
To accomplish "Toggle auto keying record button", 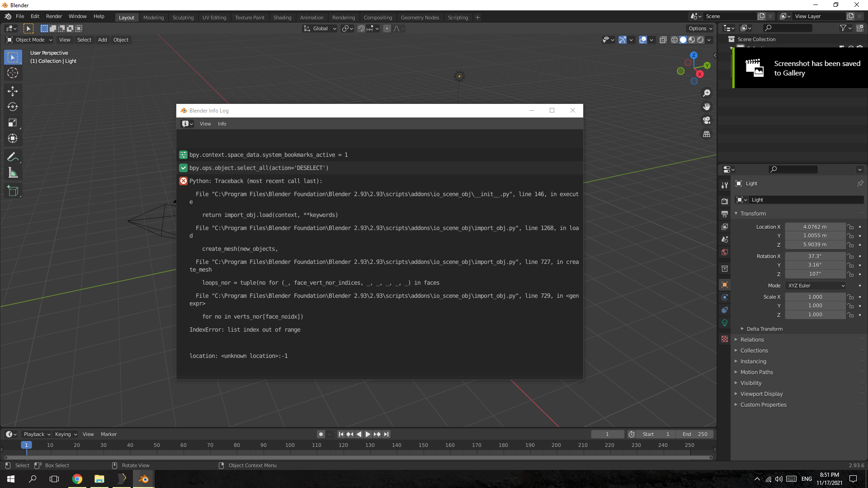I will (x=321, y=434).
